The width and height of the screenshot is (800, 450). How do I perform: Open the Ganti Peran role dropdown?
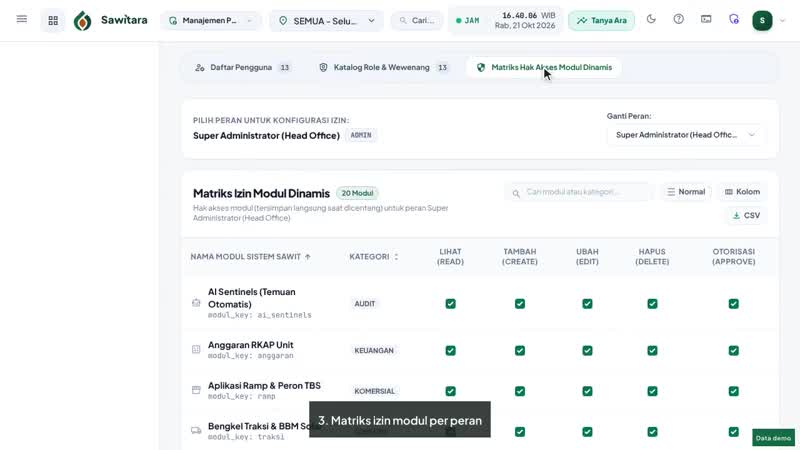pyautogui.click(x=685, y=135)
